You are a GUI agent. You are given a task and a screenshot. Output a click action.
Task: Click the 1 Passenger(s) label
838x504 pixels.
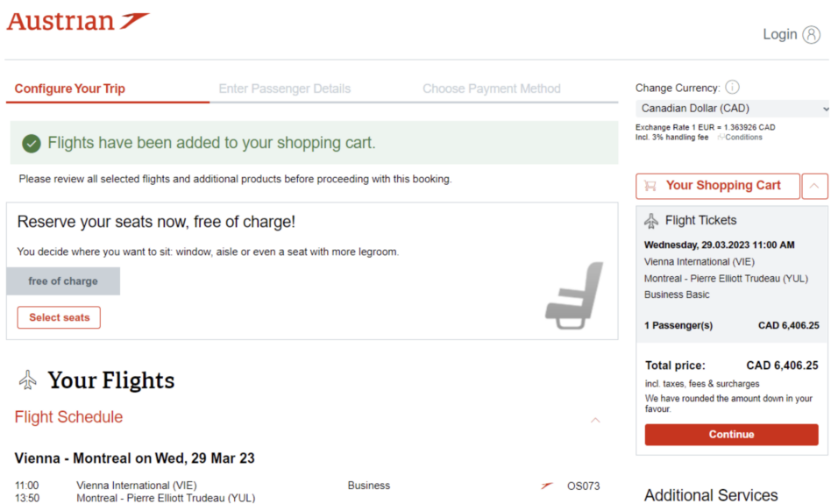tap(678, 325)
